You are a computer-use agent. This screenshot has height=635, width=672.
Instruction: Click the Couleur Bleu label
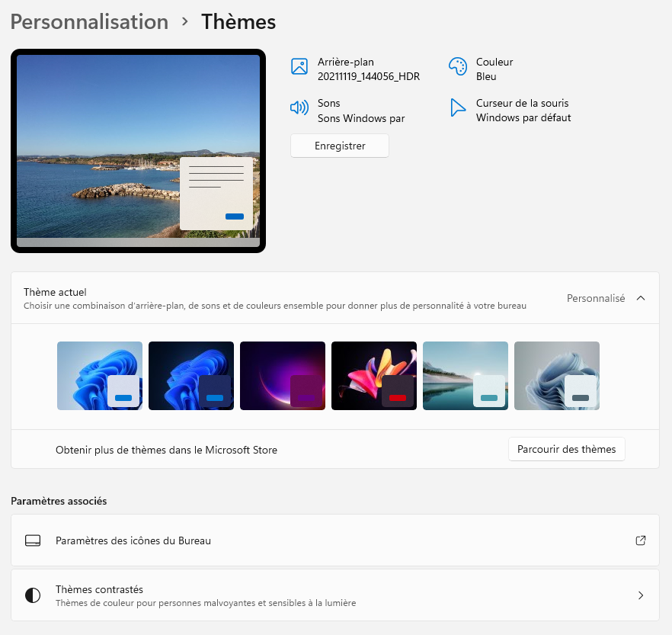tap(494, 69)
